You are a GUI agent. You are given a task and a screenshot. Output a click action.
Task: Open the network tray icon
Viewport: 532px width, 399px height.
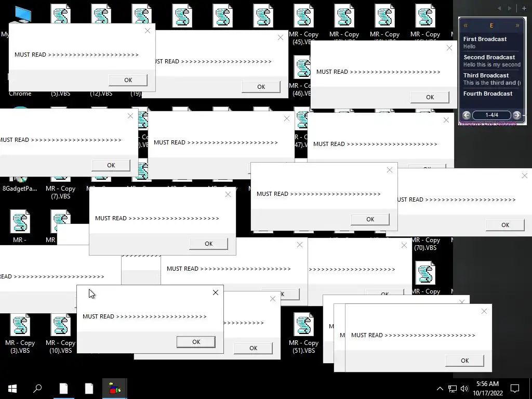point(453,389)
